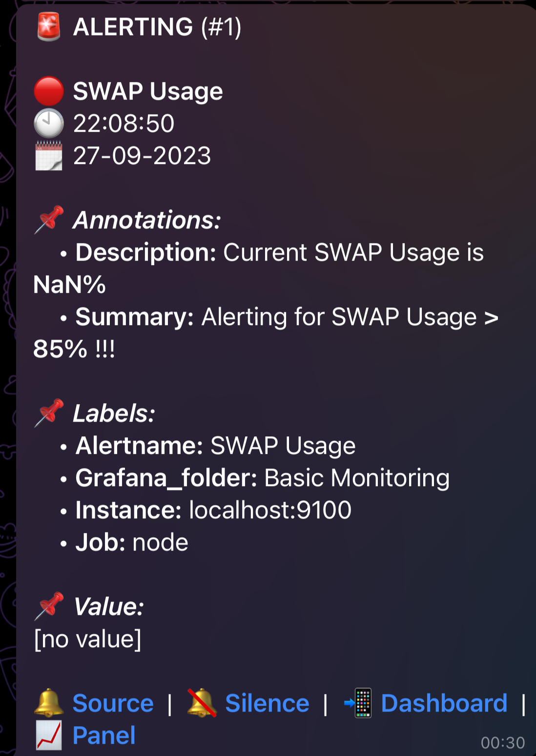Open the Source link
Screen dimensions: 536x756
(113, 703)
